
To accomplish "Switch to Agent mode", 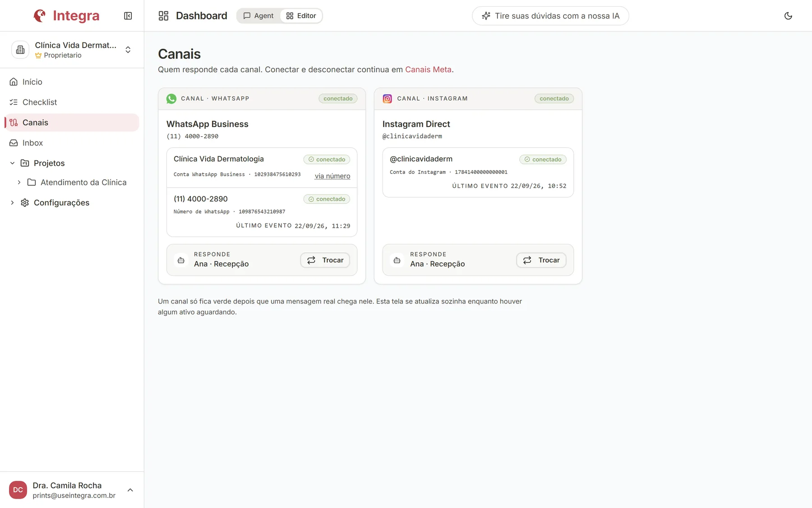I will coord(258,16).
